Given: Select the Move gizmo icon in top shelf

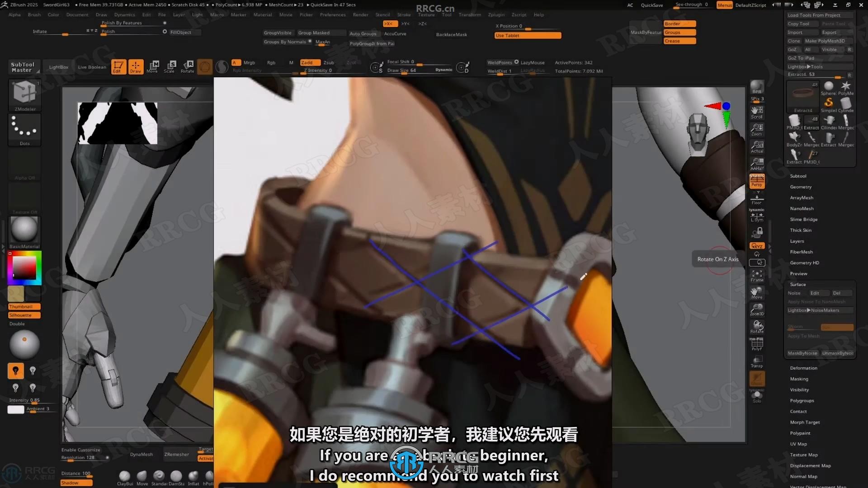Looking at the screenshot, I should pyautogui.click(x=152, y=66).
